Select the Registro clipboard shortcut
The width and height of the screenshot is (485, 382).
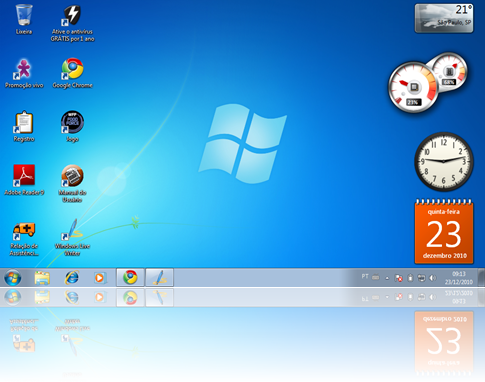click(24, 127)
